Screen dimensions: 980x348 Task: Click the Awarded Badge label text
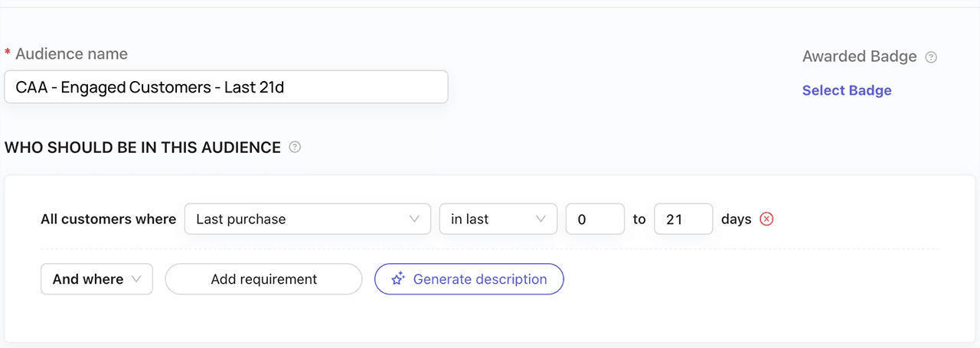[x=859, y=57]
